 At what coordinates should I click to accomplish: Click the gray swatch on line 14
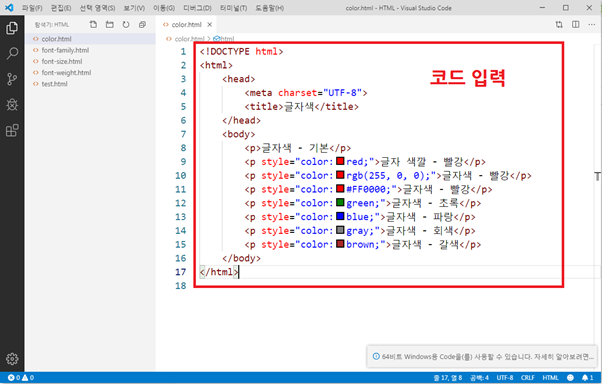(340, 230)
